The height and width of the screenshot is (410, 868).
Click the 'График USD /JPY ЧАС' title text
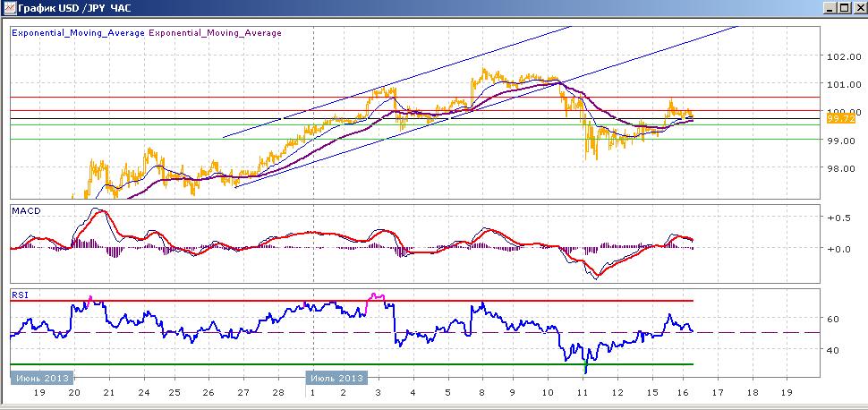pos(74,8)
